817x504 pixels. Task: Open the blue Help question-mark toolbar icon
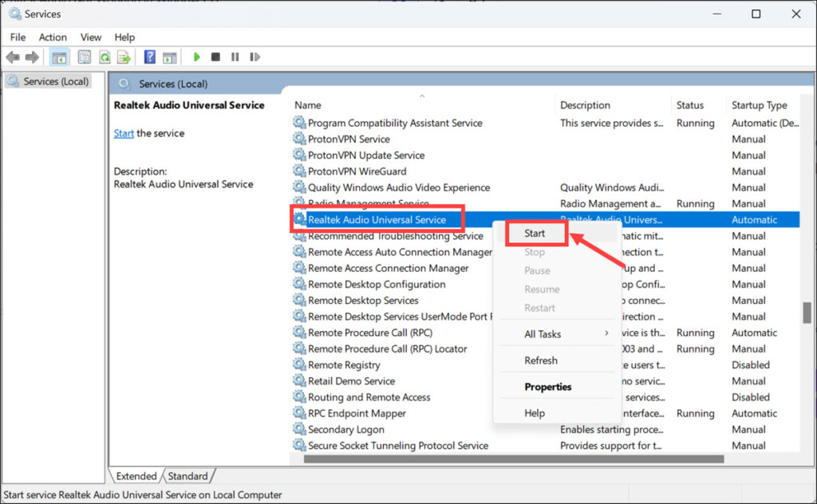pos(149,57)
